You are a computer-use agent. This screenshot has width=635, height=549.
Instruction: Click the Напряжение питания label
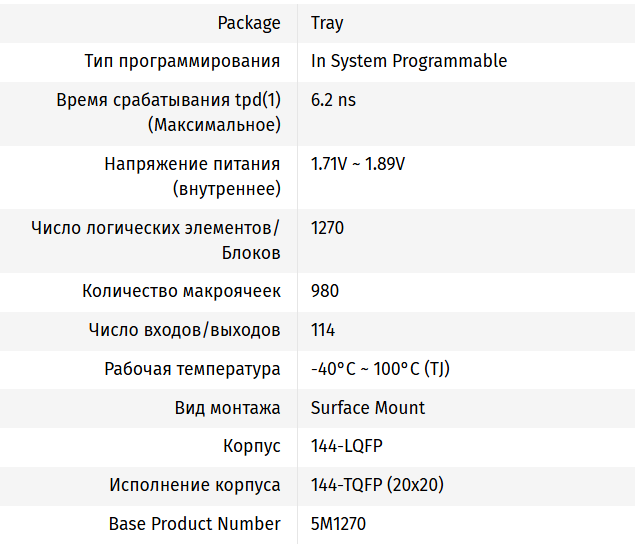(192, 176)
